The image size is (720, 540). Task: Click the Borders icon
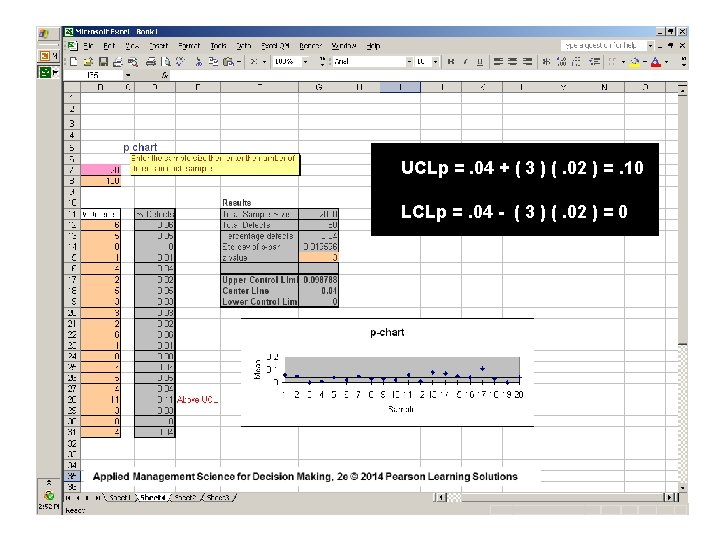pos(612,62)
